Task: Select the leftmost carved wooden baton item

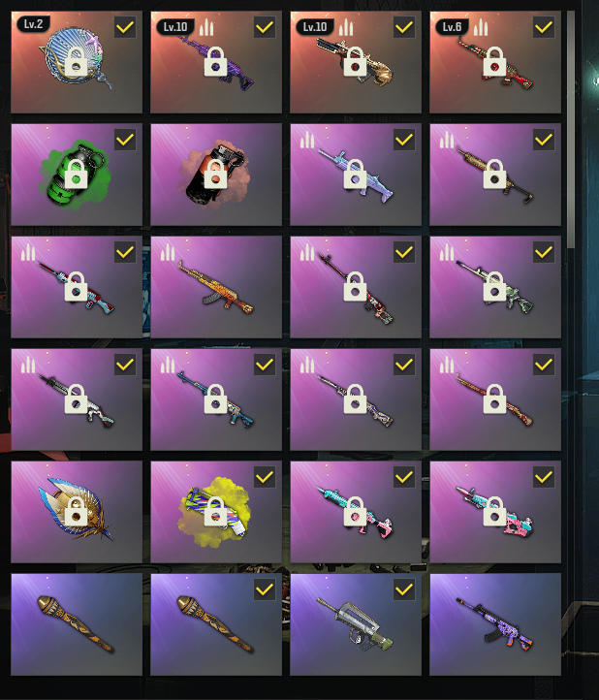Action: pyautogui.click(x=77, y=624)
